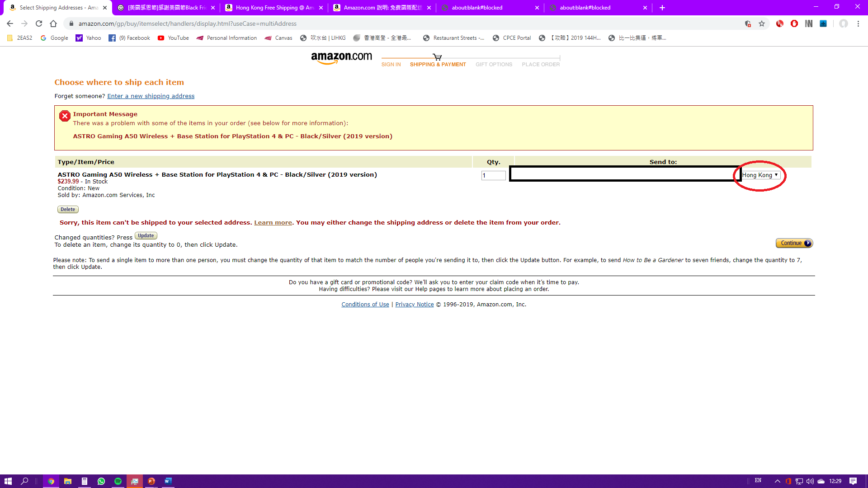The height and width of the screenshot is (488, 868).
Task: Click the 比一比集運 bookmark
Action: click(637, 38)
